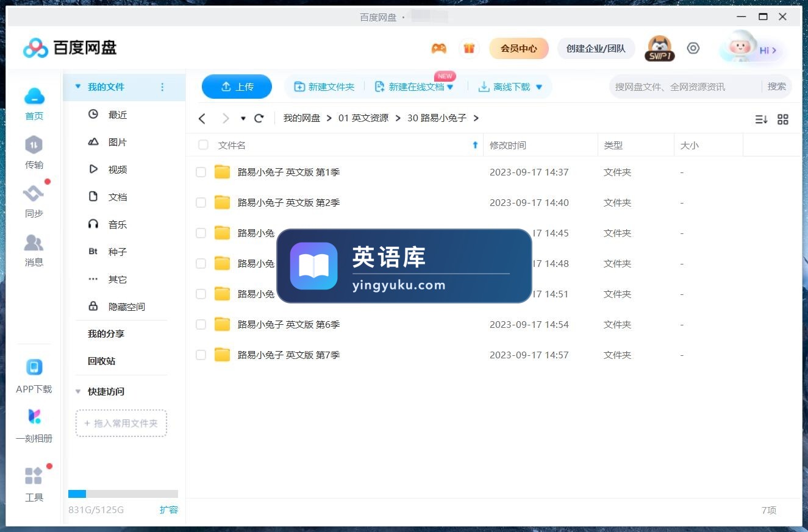Open the 首页 home sidebar icon
Screen dimensions: 808x532
pos(34,96)
